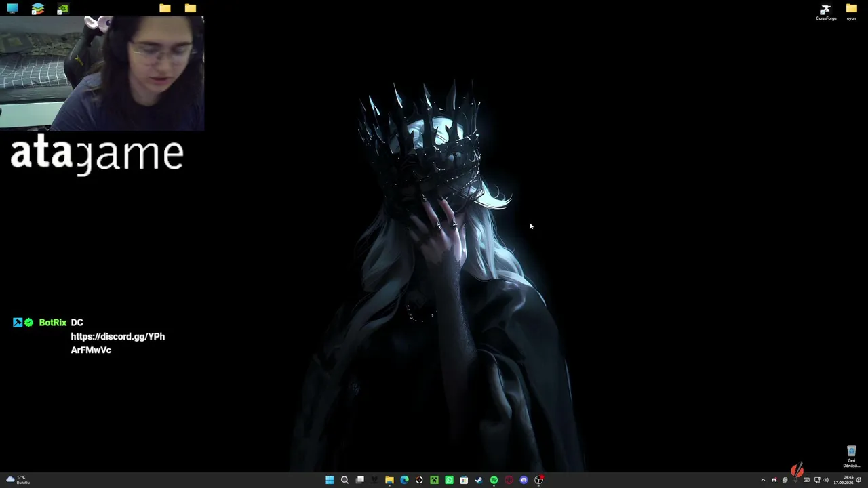Open the red Opera GX taskbar icon

click(x=509, y=480)
